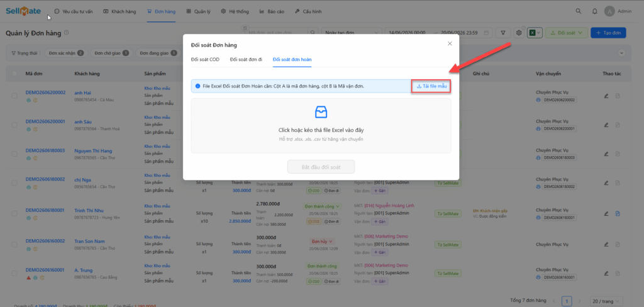Click the info icon in Excel notice banner

[198, 86]
